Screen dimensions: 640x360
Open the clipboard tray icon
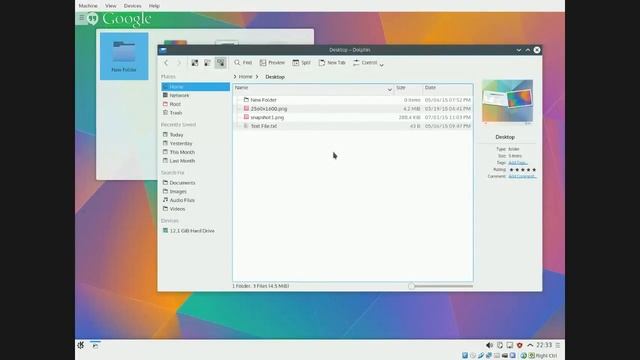[500, 345]
